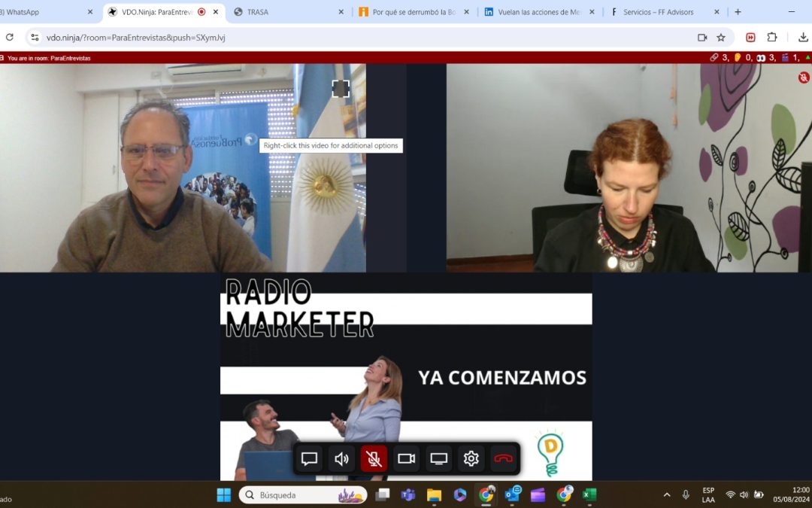Switch to the TRASA tab
The image size is (812, 508).
[286, 12]
